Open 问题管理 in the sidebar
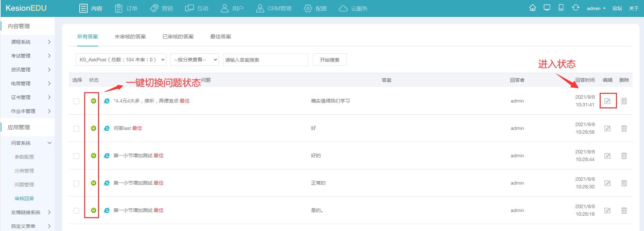 24,185
